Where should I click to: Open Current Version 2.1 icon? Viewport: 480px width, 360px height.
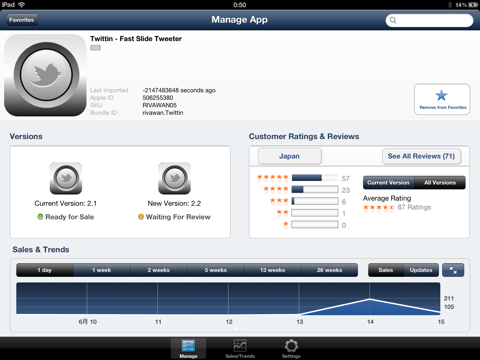click(x=66, y=178)
